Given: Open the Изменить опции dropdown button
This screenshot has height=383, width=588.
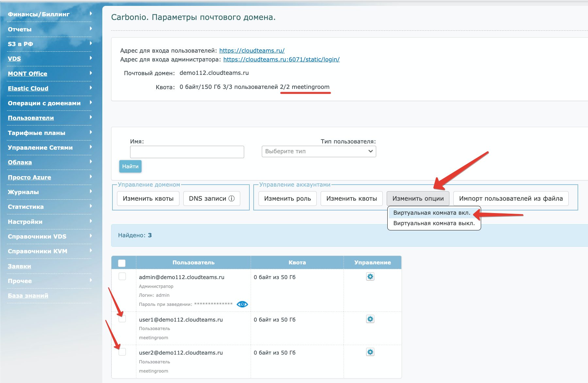Looking at the screenshot, I should [418, 199].
